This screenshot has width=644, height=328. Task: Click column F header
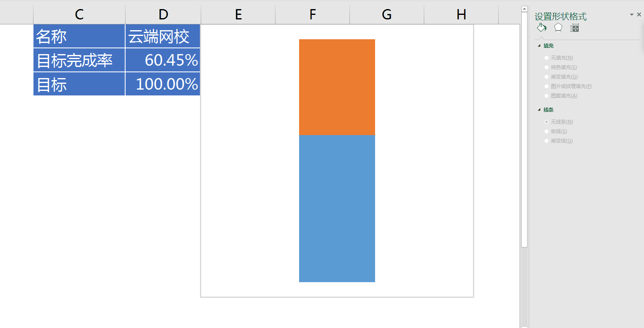(x=312, y=14)
